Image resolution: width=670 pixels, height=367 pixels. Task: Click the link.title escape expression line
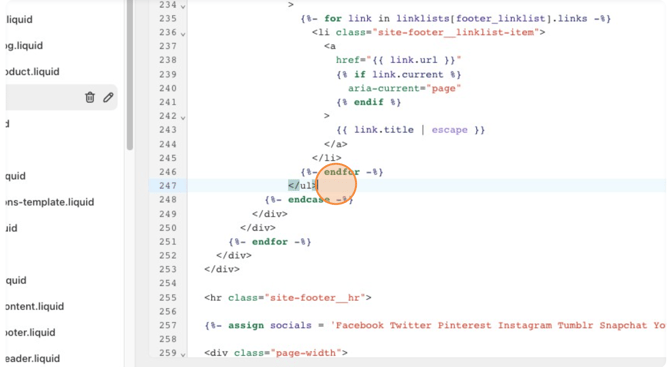[x=411, y=129]
